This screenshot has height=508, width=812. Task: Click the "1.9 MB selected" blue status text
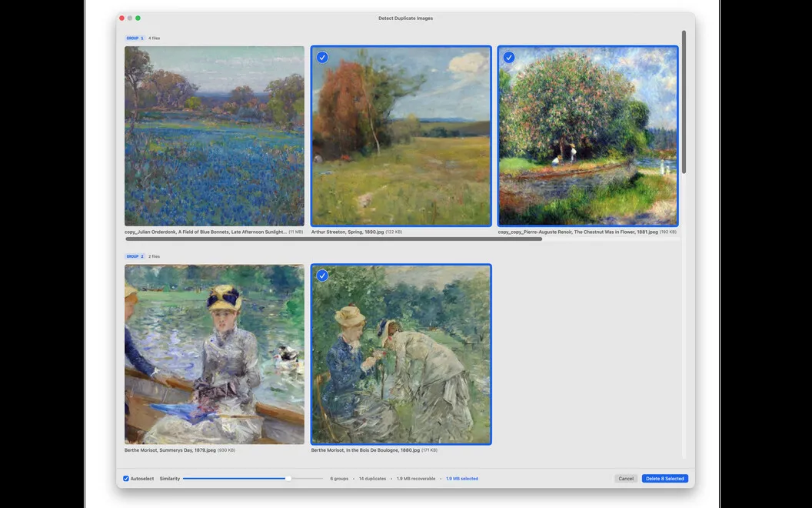point(462,479)
